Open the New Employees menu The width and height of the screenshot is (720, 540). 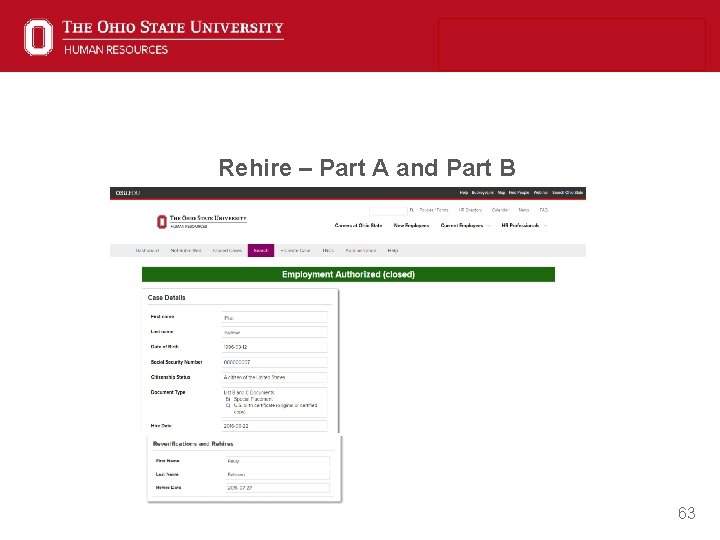coord(411,225)
